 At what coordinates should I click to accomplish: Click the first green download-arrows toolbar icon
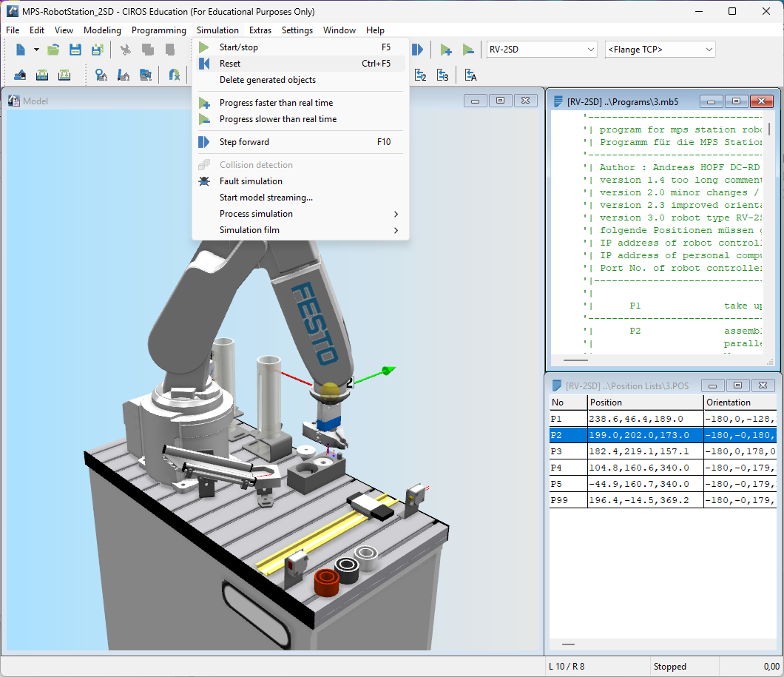(x=42, y=75)
